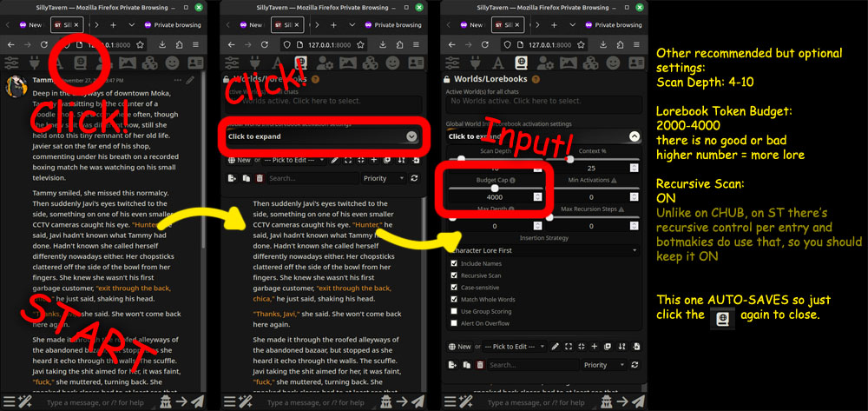Open Advanced Formatting 'A' icon in right window
Image resolution: width=868 pixels, height=411 pixels.
pyautogui.click(x=497, y=63)
